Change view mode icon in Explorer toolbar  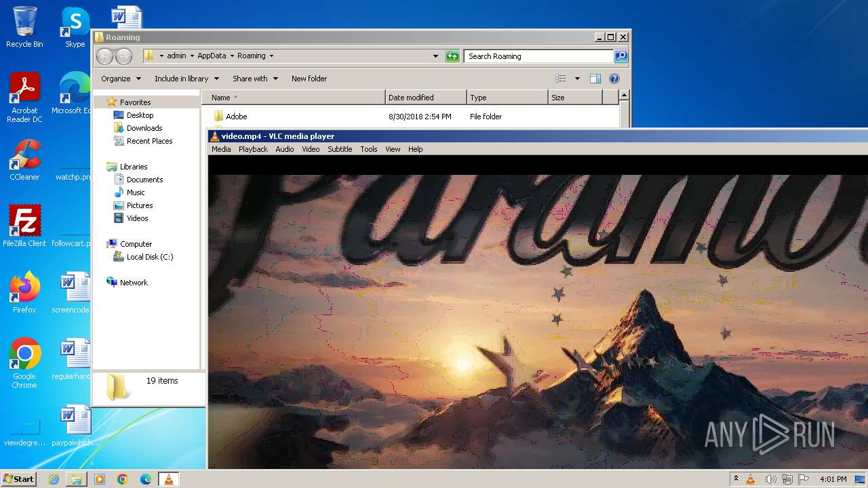[560, 79]
